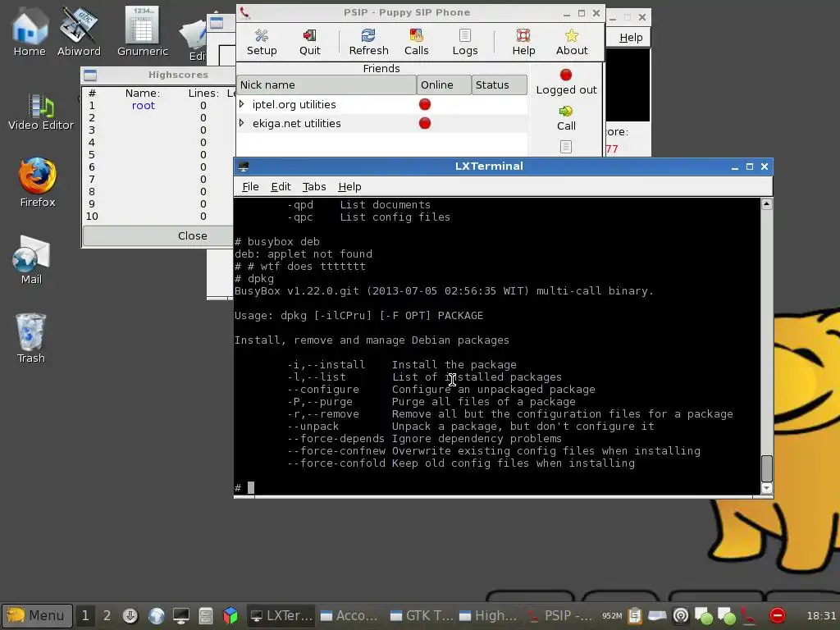Click the Call button in PSIP
This screenshot has width=840, height=630.
pyautogui.click(x=566, y=118)
